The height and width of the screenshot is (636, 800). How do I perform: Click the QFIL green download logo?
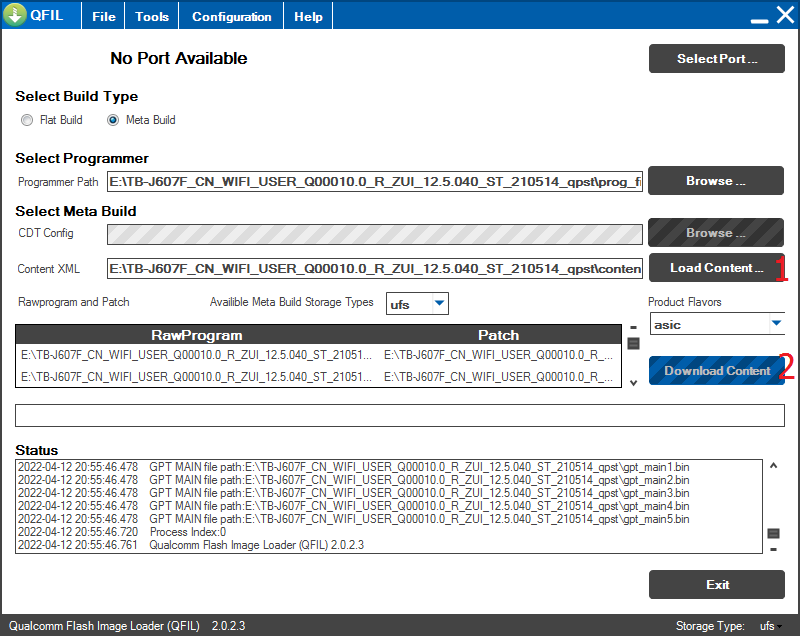pyautogui.click(x=15, y=14)
